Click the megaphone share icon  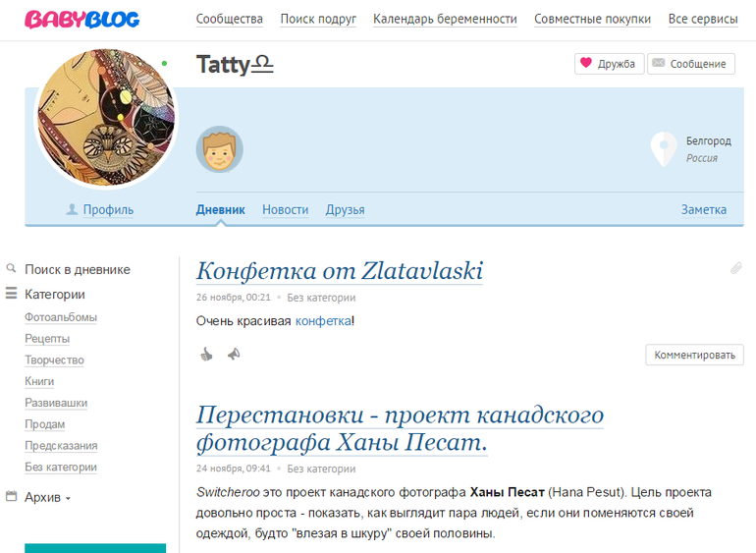234,355
